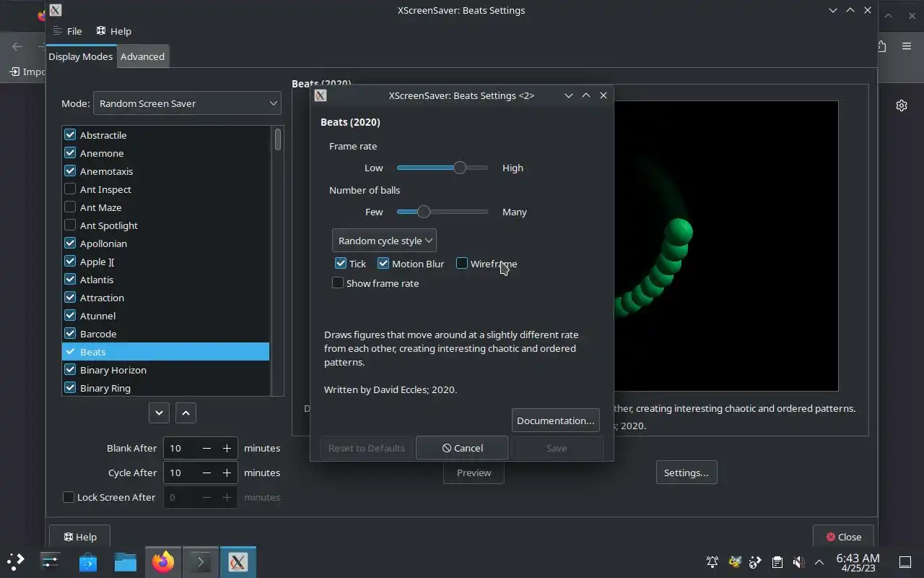Image resolution: width=924 pixels, height=578 pixels.
Task: Select Anemotaxis in the list
Action: click(x=165, y=171)
